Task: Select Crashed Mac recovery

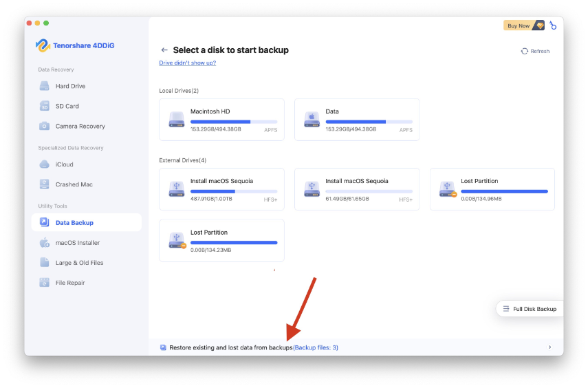Action: click(x=87, y=184)
